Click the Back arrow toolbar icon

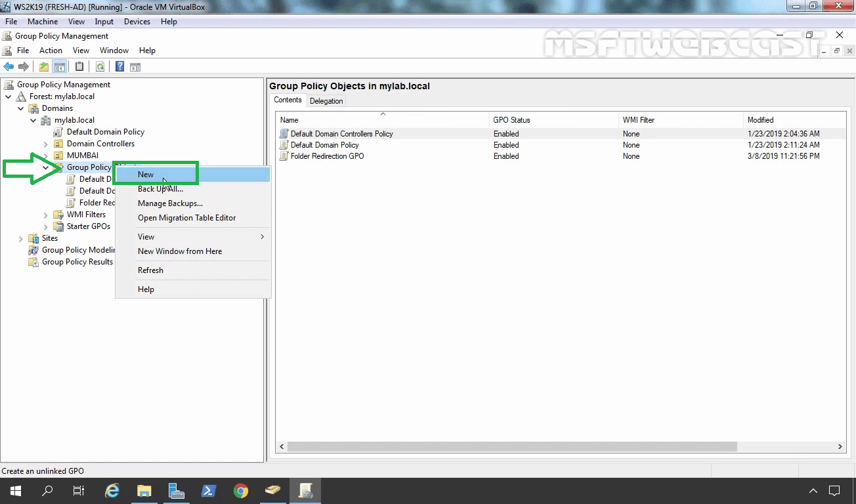point(9,66)
